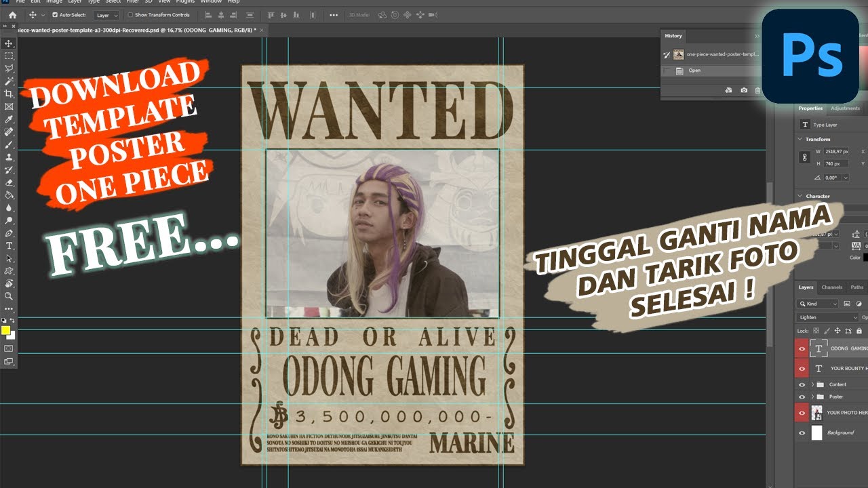The width and height of the screenshot is (868, 488).
Task: Open the Move tool preset dropdown arrow
Action: (x=44, y=14)
